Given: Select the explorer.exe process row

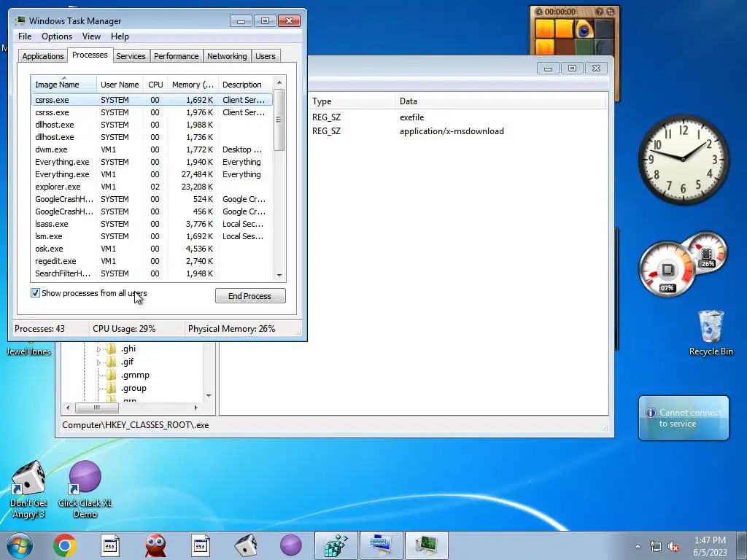Looking at the screenshot, I should 152,187.
